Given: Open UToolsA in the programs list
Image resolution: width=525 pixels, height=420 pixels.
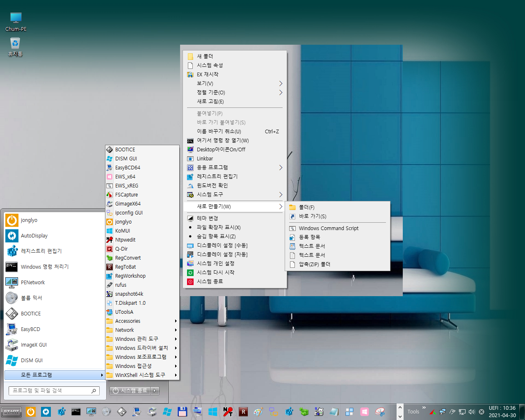Looking at the screenshot, I should point(142,312).
